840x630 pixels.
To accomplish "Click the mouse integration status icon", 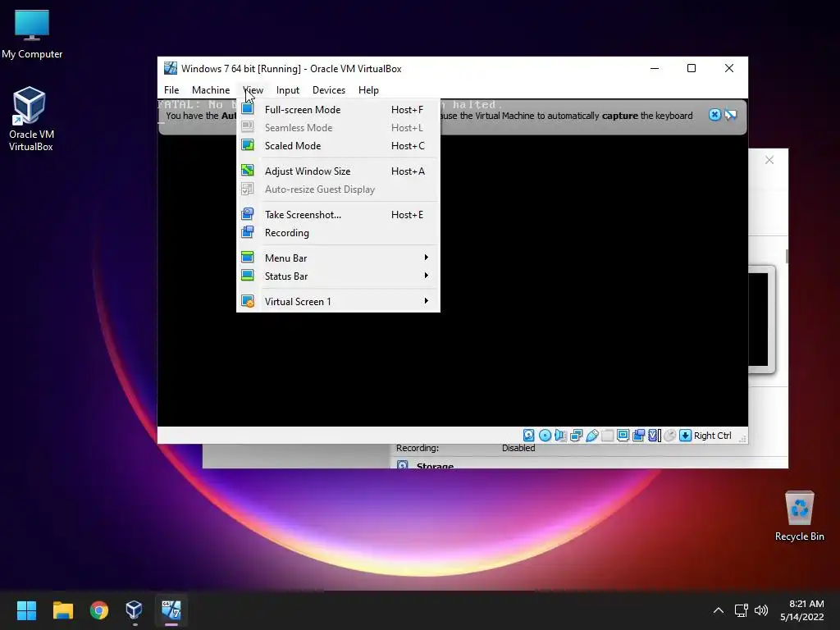I will (669, 436).
